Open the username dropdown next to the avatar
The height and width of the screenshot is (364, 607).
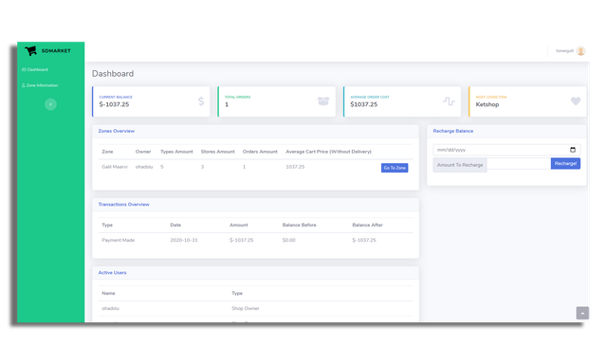pos(564,50)
